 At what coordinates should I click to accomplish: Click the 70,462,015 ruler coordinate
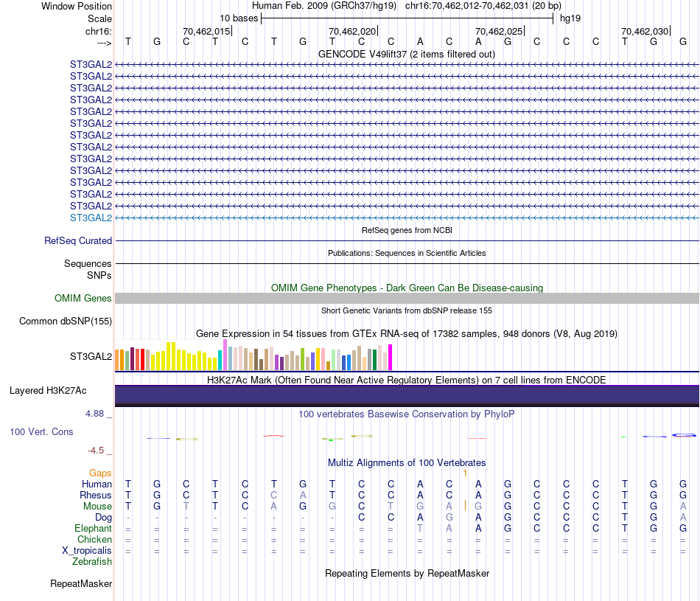[206, 31]
